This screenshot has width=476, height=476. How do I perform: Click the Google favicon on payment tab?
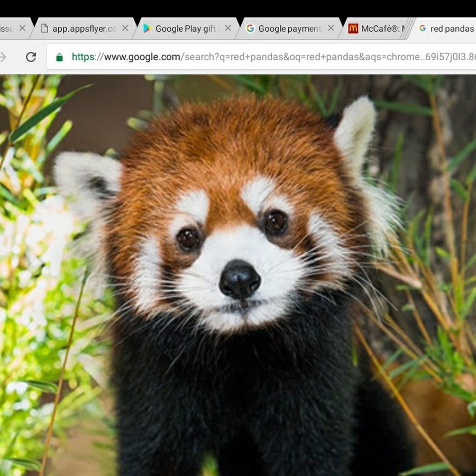point(250,29)
